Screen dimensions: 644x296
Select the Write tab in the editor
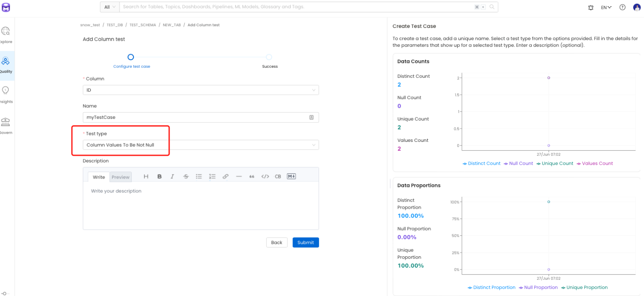pyautogui.click(x=99, y=177)
